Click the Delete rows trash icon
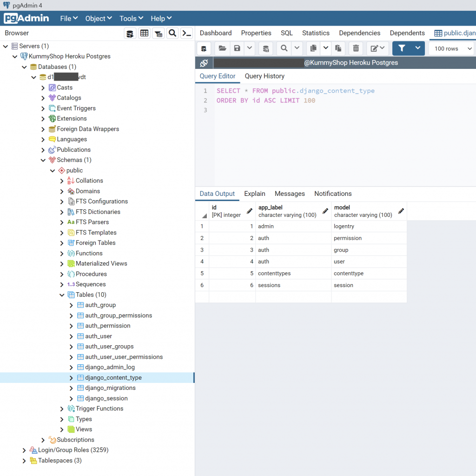This screenshot has height=476, width=476. tap(356, 48)
